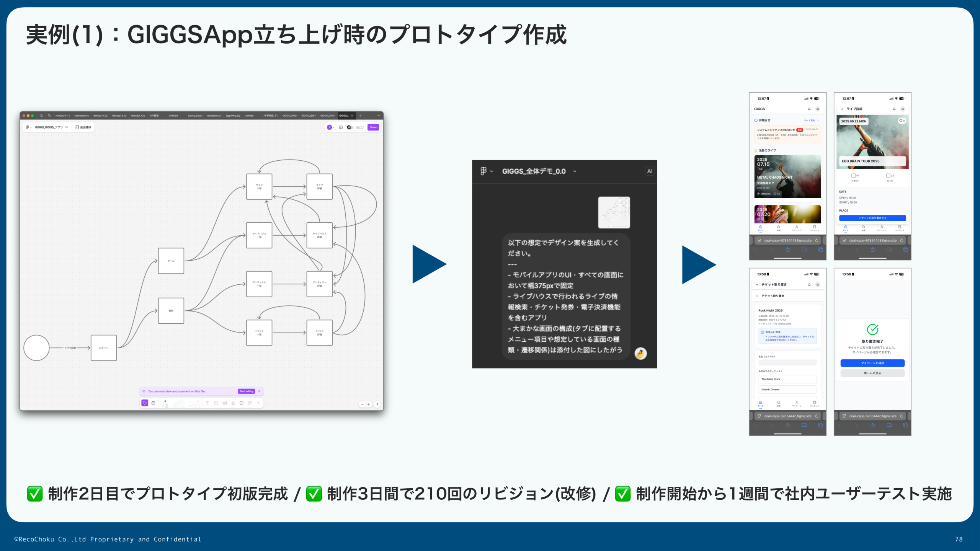The height and width of the screenshot is (551, 980).
Task: Click the home icon in FigJam tab bar
Action: [41, 116]
